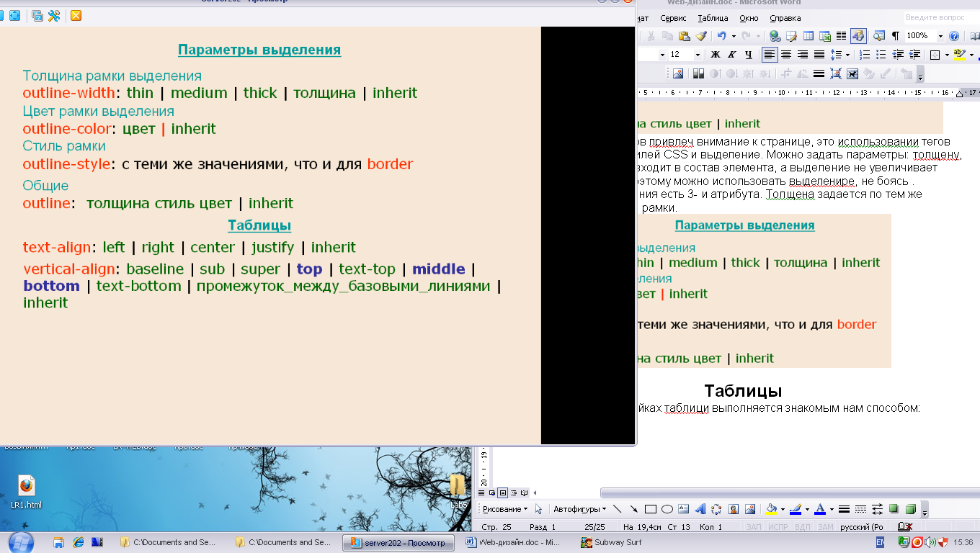Insert Excel worksheet icon in Word

point(824,36)
